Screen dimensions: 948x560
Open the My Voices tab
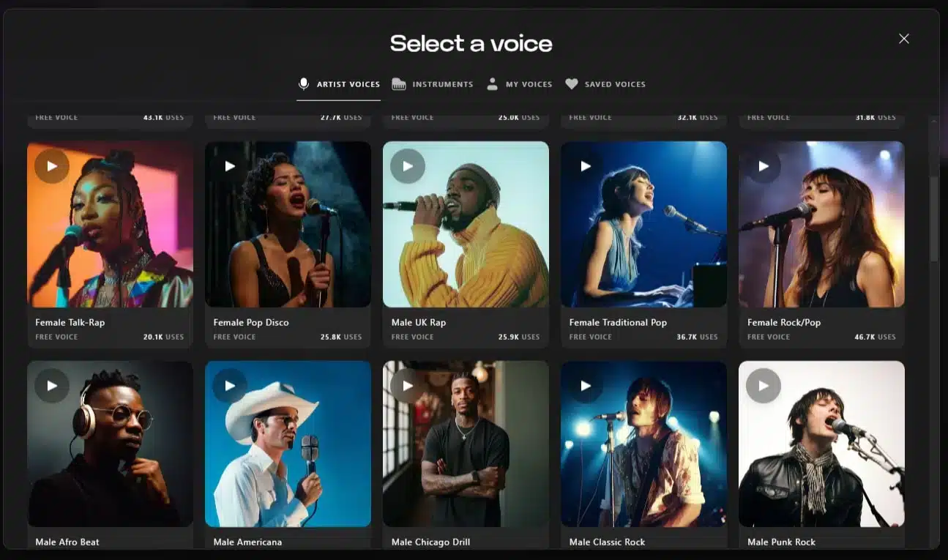[x=520, y=84]
